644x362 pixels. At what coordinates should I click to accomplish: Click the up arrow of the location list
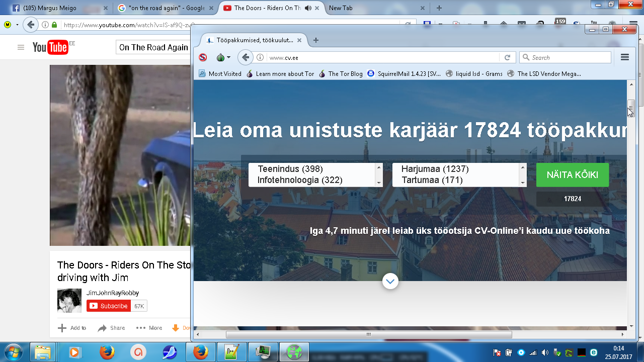point(523,167)
